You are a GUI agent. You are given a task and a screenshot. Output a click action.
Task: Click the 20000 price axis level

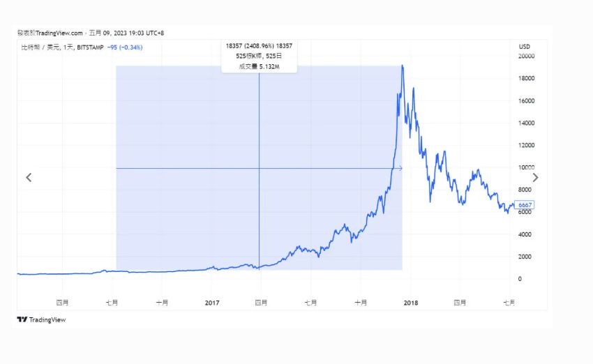[526, 56]
